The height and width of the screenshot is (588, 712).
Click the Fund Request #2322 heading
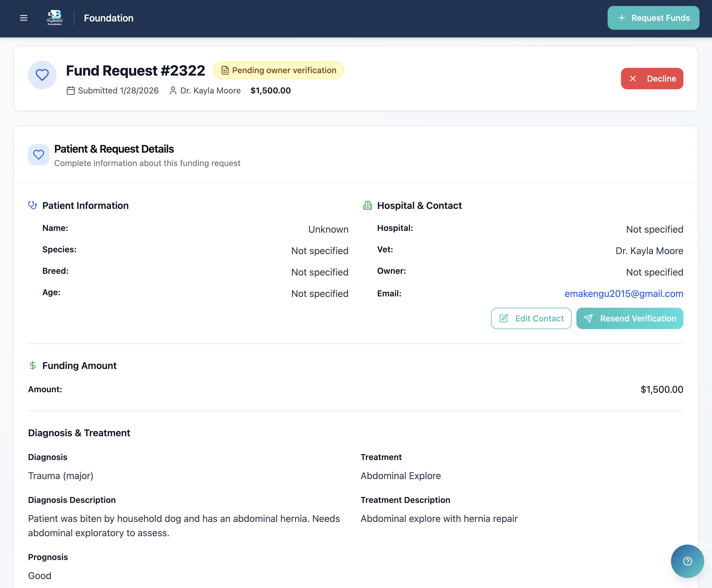[x=135, y=71]
